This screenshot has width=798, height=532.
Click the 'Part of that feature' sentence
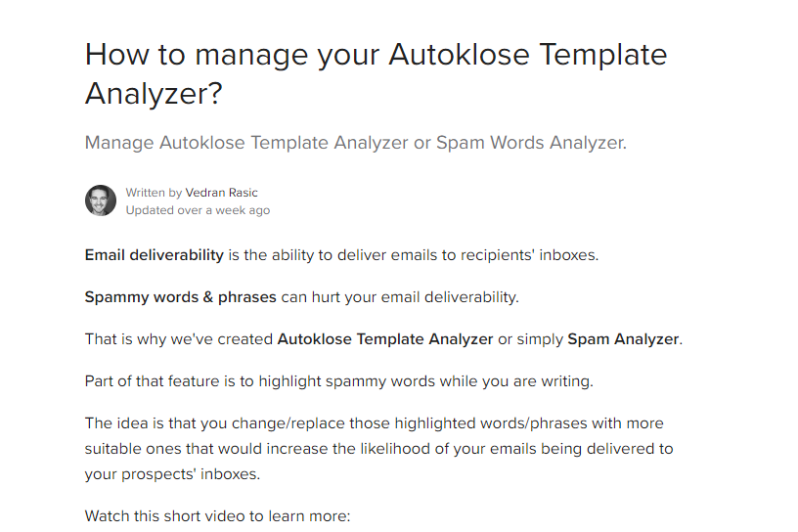tap(338, 381)
